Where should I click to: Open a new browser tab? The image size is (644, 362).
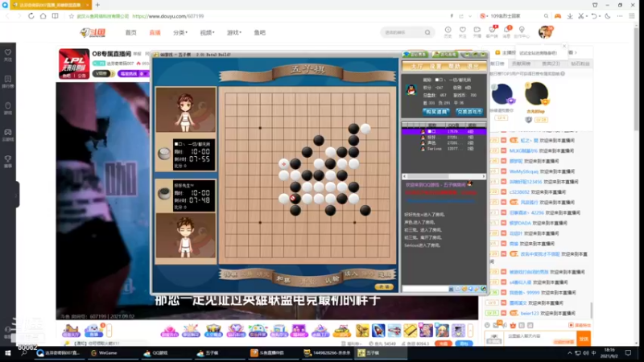(x=97, y=5)
